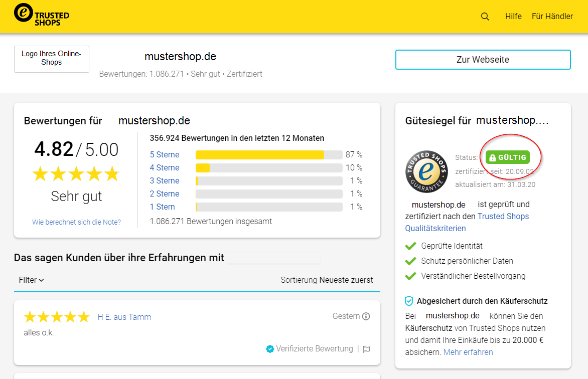Click the verified review checkmark badge
This screenshot has height=379, width=588.
269,349
